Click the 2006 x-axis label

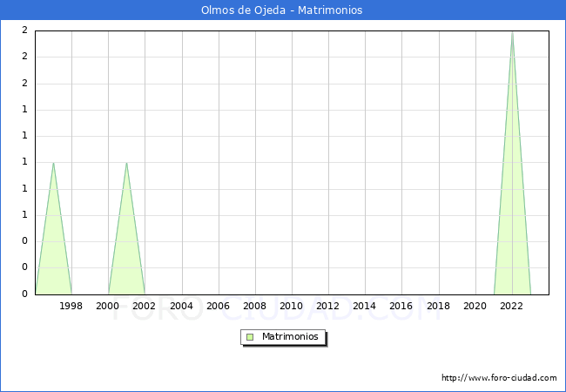[218, 306]
